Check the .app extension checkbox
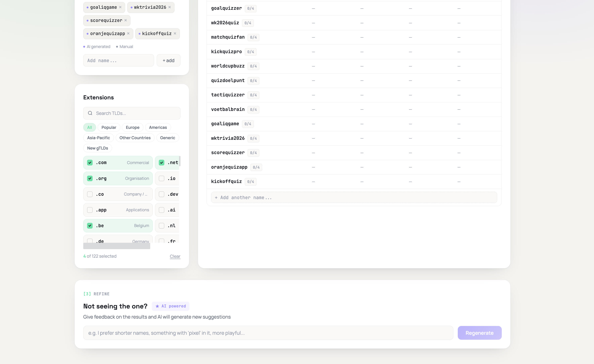This screenshot has height=364, width=594. tap(90, 210)
